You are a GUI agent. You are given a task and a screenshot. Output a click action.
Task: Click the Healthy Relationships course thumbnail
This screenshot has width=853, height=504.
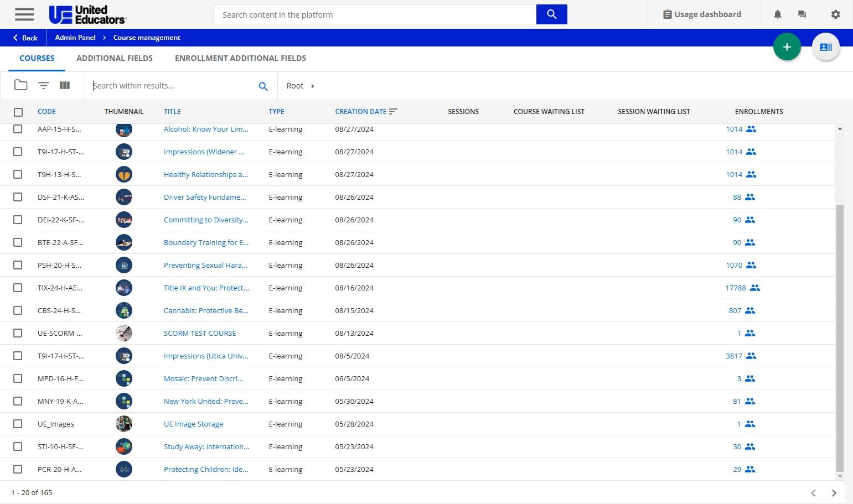[123, 174]
